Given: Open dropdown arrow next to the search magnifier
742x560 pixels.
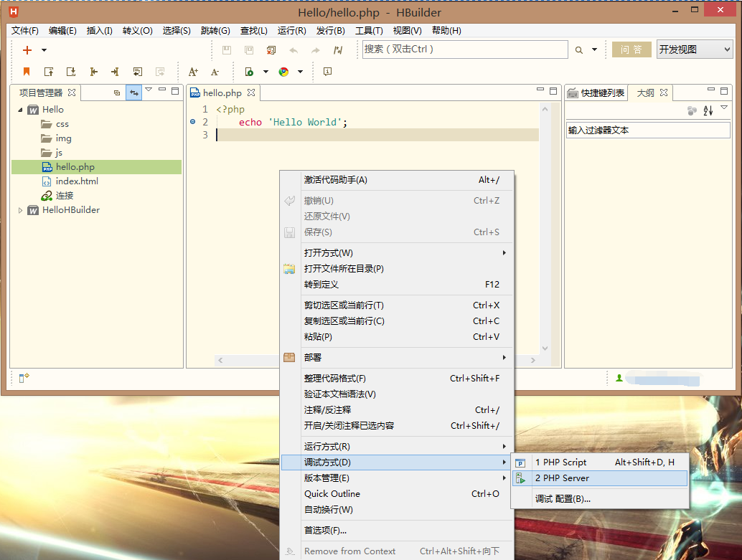Looking at the screenshot, I should [x=594, y=49].
